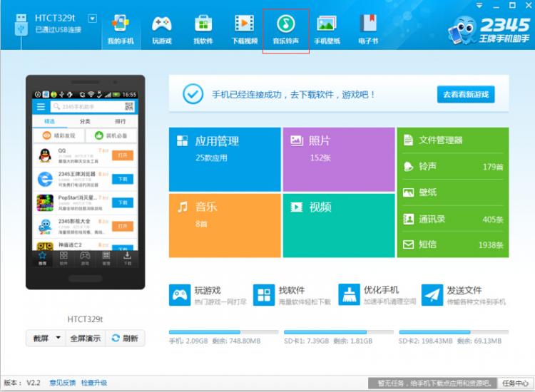
Task: Click the SD卡1 storage usage bar
Action: click(x=338, y=332)
